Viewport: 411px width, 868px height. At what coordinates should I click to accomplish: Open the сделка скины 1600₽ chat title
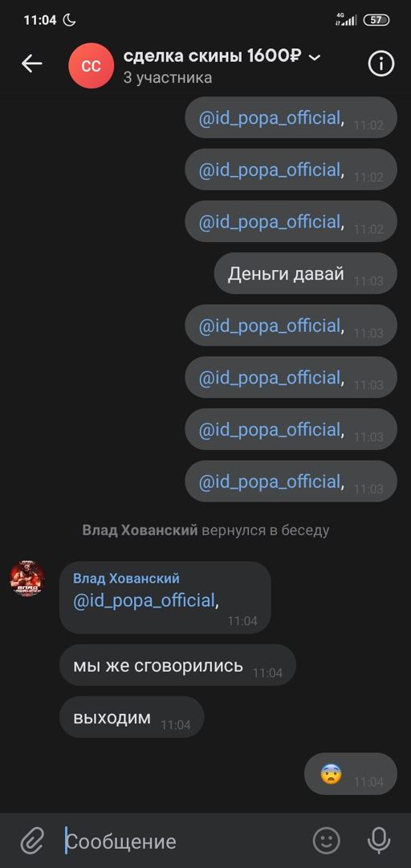pos(212,56)
